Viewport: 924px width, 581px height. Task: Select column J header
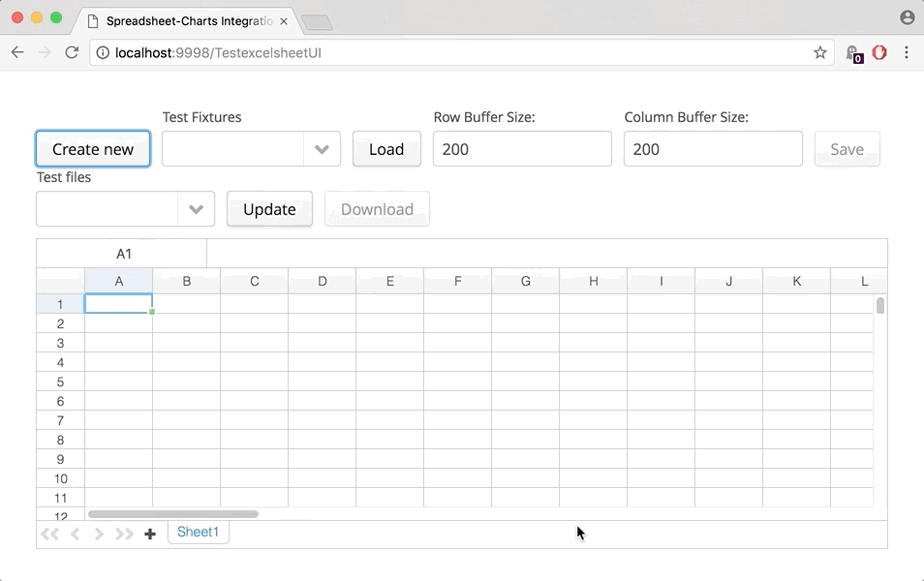728,281
